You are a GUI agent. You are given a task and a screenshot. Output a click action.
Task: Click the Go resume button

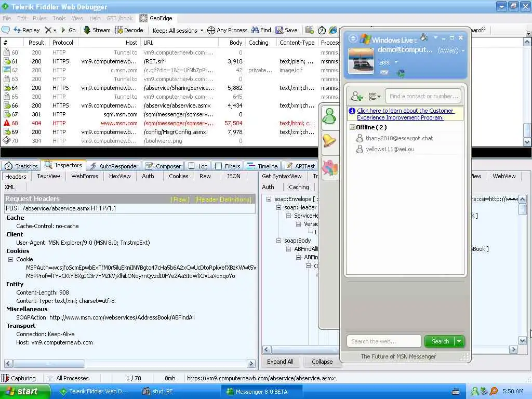click(x=68, y=30)
